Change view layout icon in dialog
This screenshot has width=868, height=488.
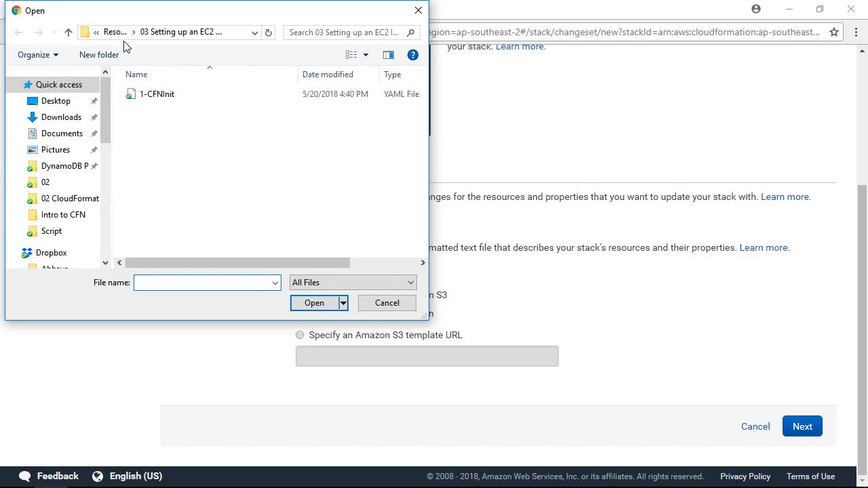tap(351, 55)
